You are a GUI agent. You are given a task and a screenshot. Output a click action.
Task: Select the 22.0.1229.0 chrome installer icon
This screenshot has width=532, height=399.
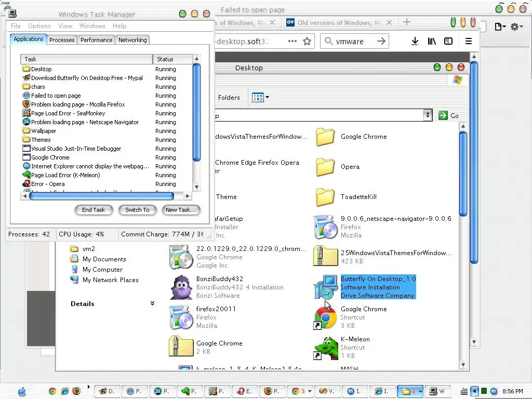pos(181,257)
